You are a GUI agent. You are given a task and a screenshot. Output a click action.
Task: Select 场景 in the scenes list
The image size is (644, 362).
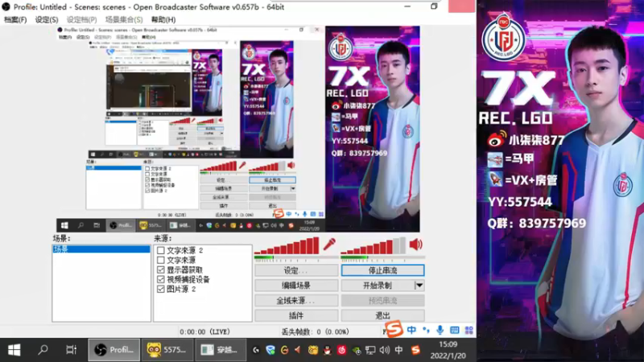click(101, 249)
